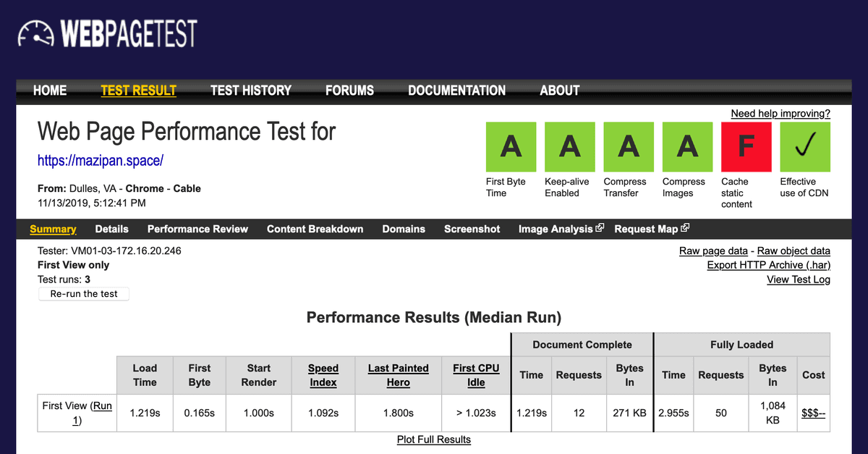This screenshot has height=454, width=868.
Task: Click the 50 Fully Loaded requests value
Action: [x=721, y=413]
